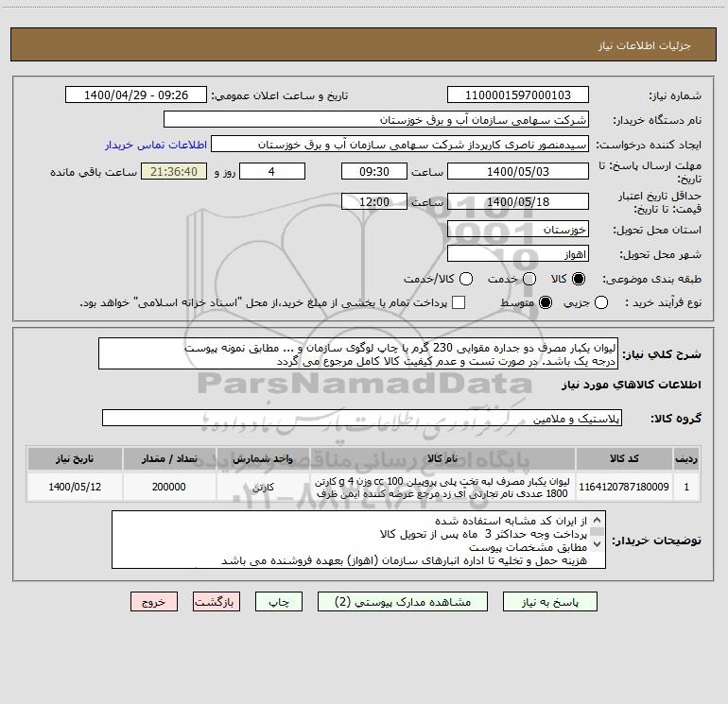Open the اطلاعات تماس خریدار link
This screenshot has height=704, width=728.
(x=156, y=145)
